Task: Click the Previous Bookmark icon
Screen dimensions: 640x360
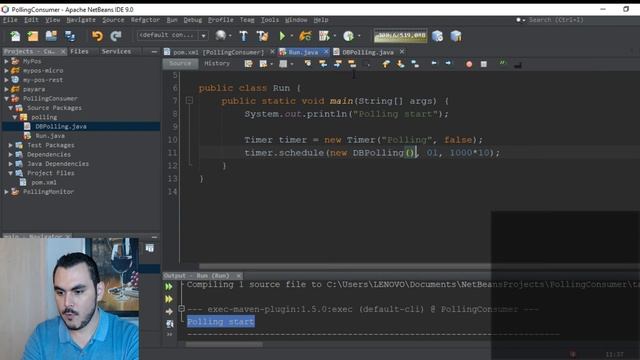Action: (x=386, y=64)
